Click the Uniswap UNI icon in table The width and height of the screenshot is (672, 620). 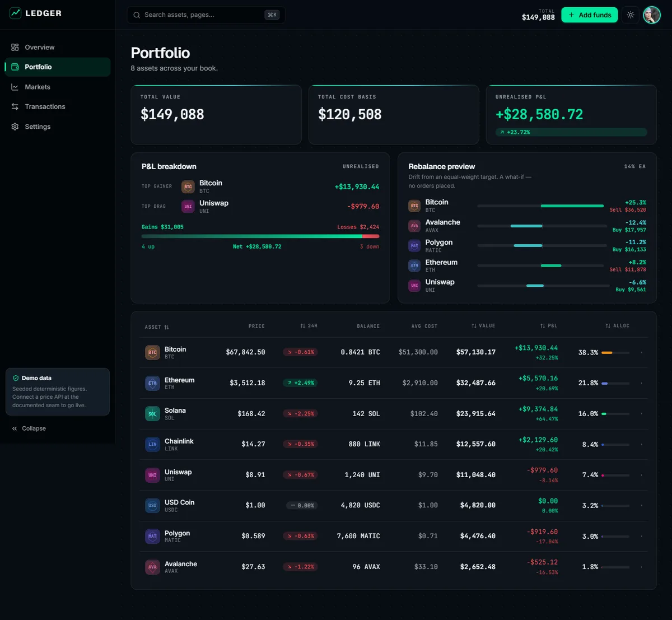click(152, 475)
